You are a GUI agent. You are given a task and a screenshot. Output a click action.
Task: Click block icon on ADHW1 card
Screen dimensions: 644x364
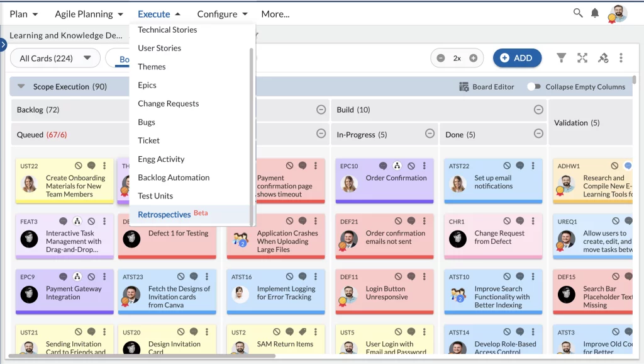click(614, 166)
